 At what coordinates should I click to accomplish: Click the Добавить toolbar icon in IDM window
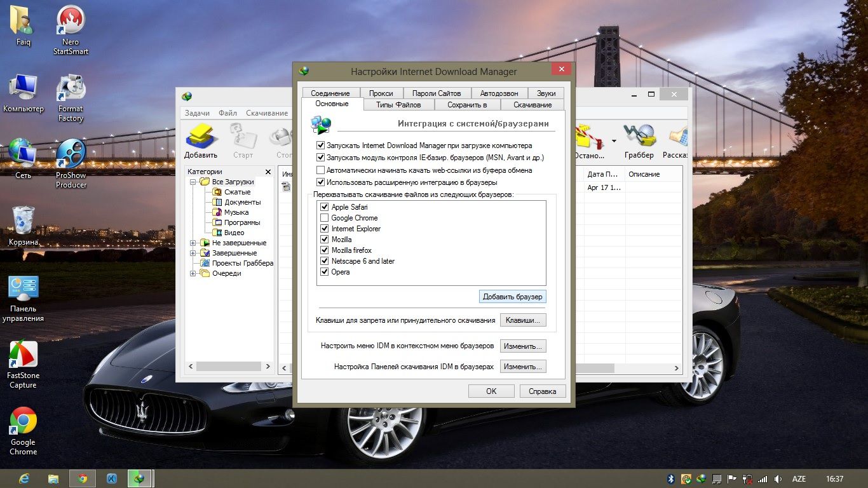click(x=201, y=141)
